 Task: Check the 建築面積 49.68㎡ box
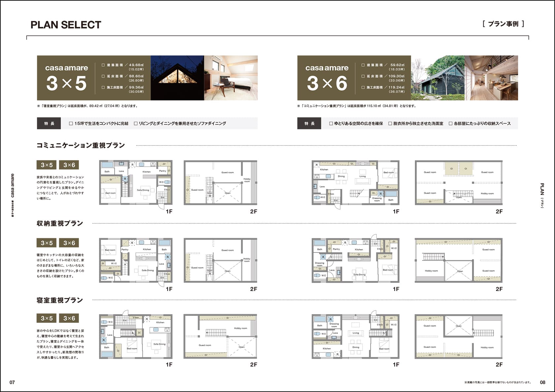103,65
